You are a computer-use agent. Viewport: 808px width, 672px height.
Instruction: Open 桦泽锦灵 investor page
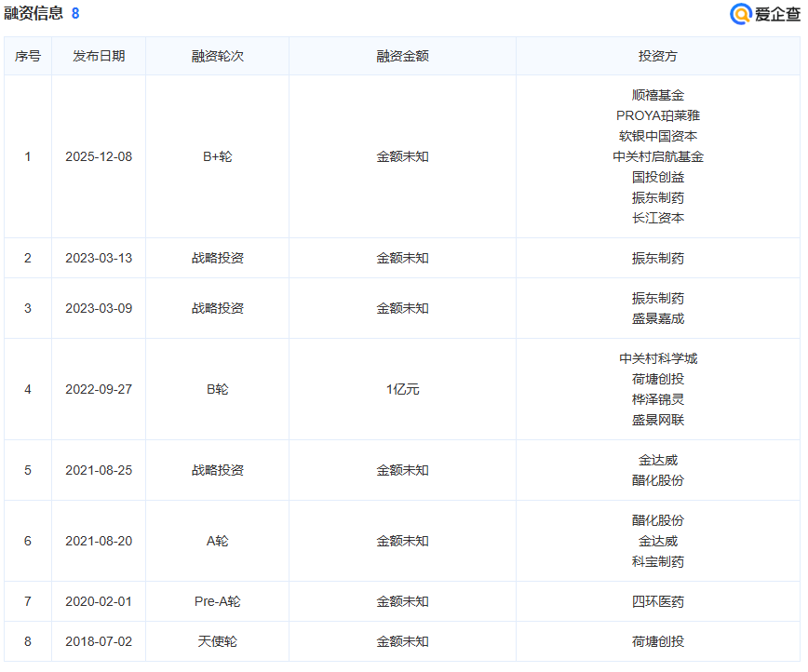657,399
